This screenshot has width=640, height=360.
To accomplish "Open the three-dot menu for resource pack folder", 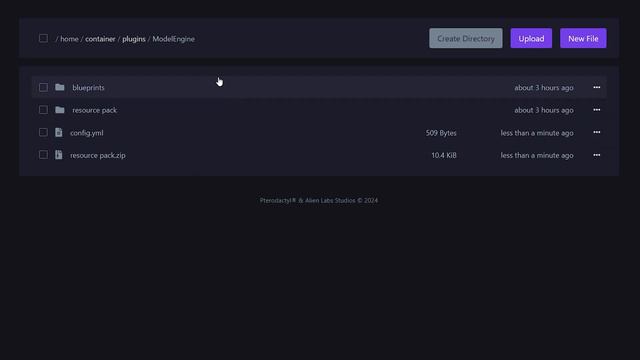I will coord(596,110).
